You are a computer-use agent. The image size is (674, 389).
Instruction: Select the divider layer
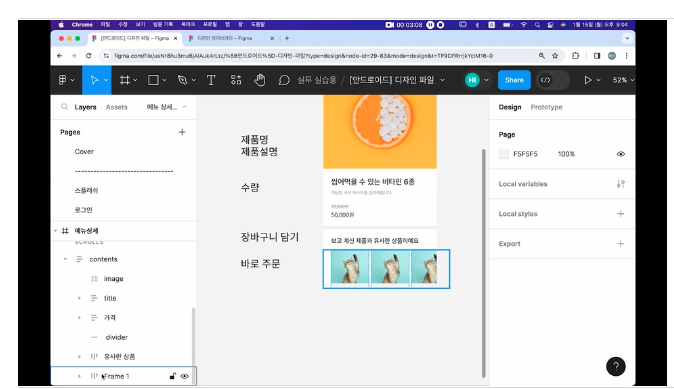(x=116, y=337)
